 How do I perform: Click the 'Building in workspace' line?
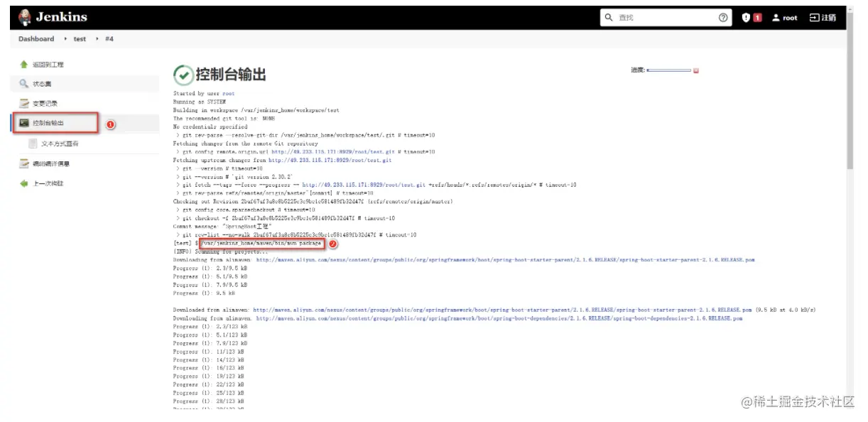point(256,111)
